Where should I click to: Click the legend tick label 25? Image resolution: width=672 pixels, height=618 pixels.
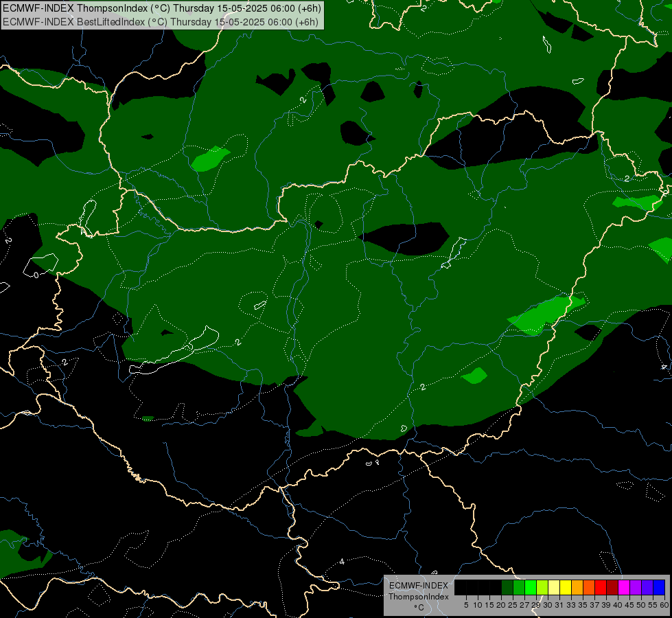pyautogui.click(x=513, y=605)
